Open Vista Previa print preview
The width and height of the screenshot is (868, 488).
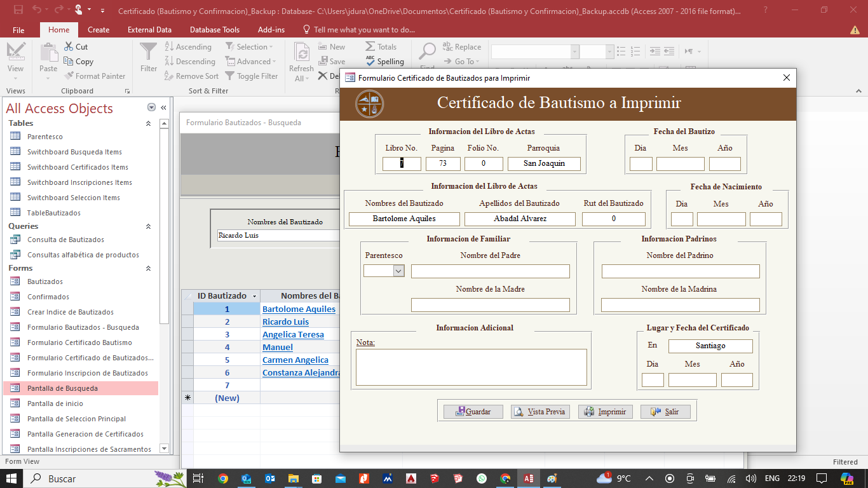540,412
